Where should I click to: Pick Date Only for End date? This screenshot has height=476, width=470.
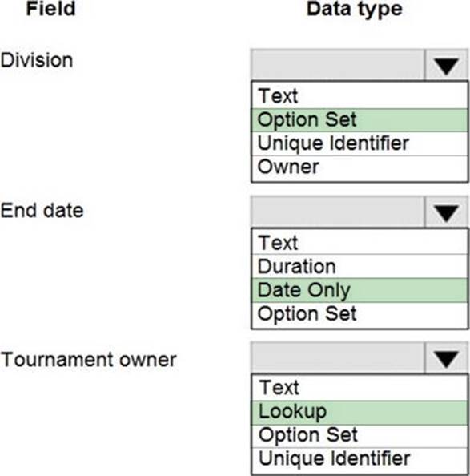coord(360,291)
